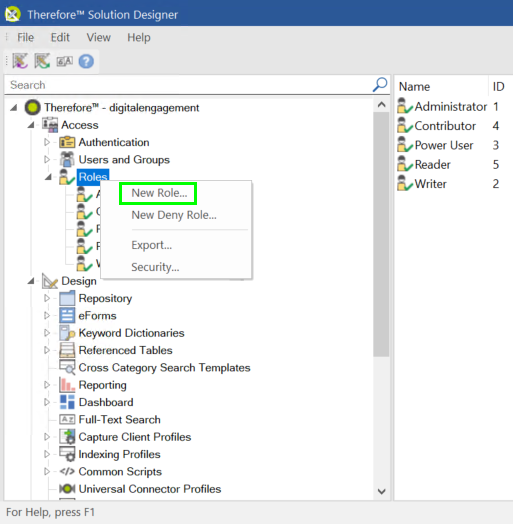Expand the eForms node
This screenshot has height=524, width=513.
click(47, 315)
